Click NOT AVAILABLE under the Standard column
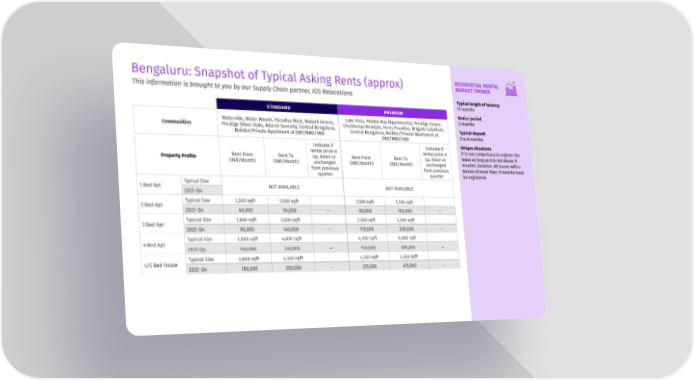Image resolution: width=694 pixels, height=380 pixels. pos(284,187)
